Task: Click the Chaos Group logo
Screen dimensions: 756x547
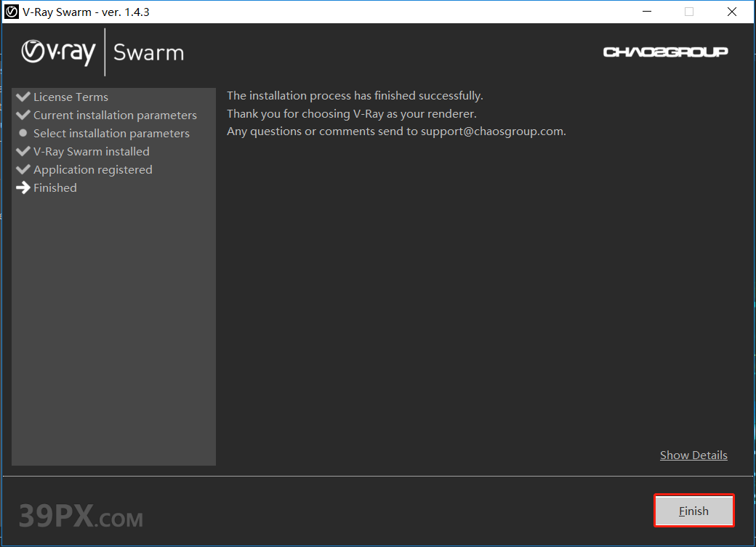Action: coord(665,52)
